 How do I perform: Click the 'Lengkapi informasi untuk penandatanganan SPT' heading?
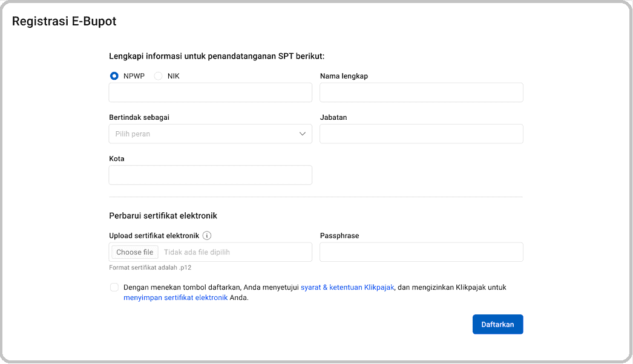click(x=217, y=56)
